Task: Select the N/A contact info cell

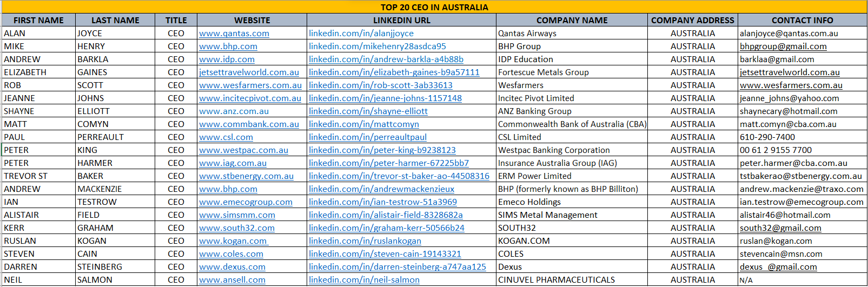Action: click(803, 280)
